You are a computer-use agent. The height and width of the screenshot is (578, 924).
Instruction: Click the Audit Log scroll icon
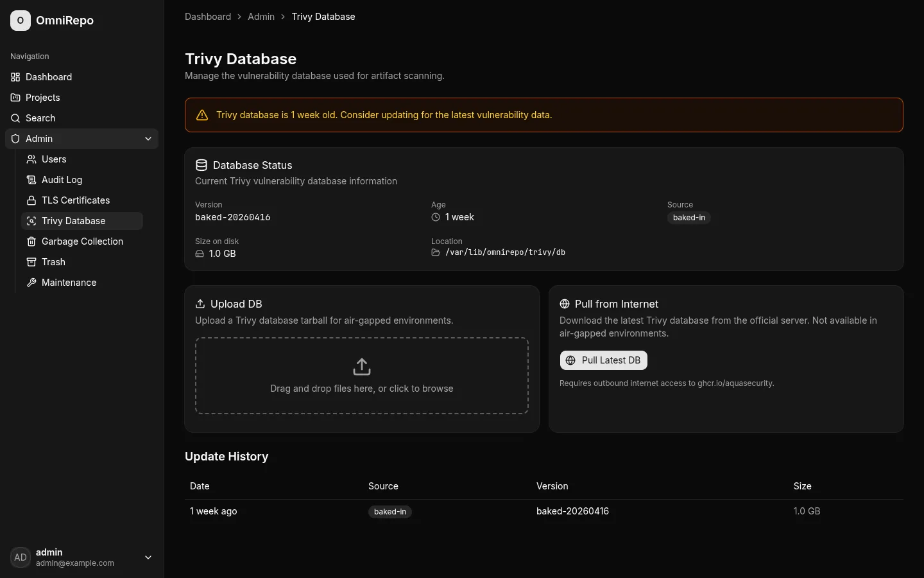[x=31, y=180]
